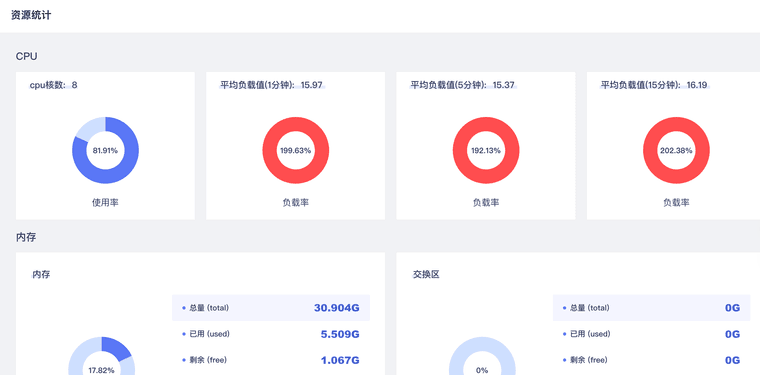Click the 资源统计 page title

[31, 16]
